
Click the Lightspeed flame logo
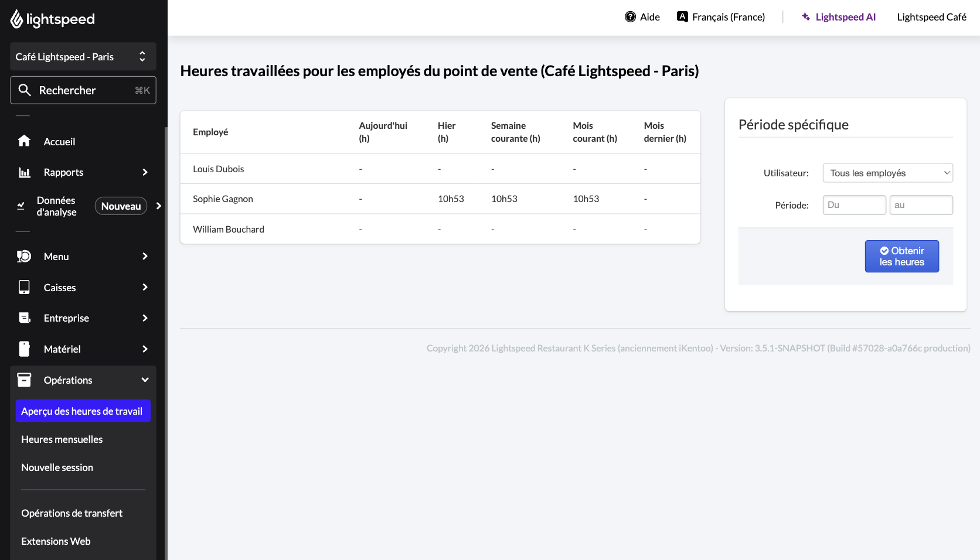click(x=16, y=19)
